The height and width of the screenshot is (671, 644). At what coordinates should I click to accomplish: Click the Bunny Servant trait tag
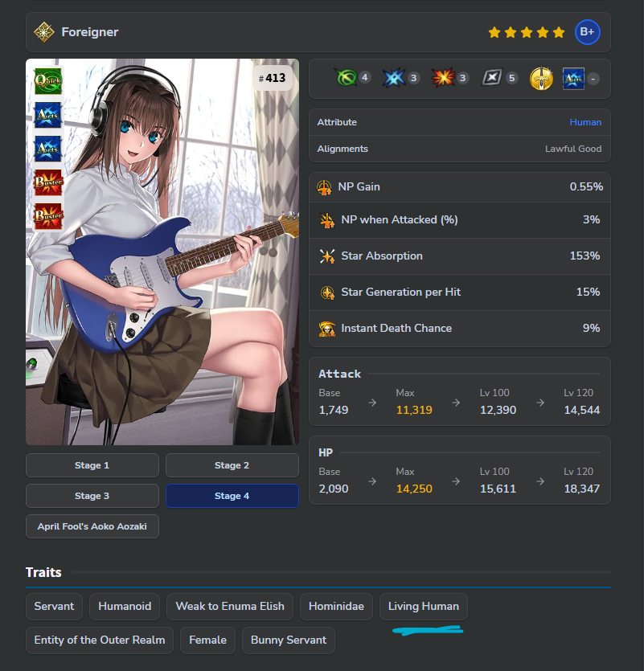[288, 640]
